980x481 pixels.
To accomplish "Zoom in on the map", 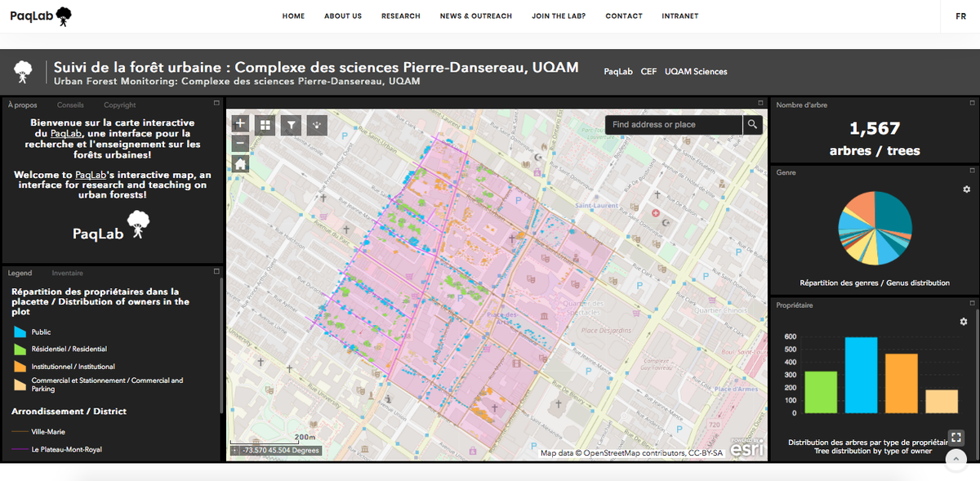I will (240, 124).
